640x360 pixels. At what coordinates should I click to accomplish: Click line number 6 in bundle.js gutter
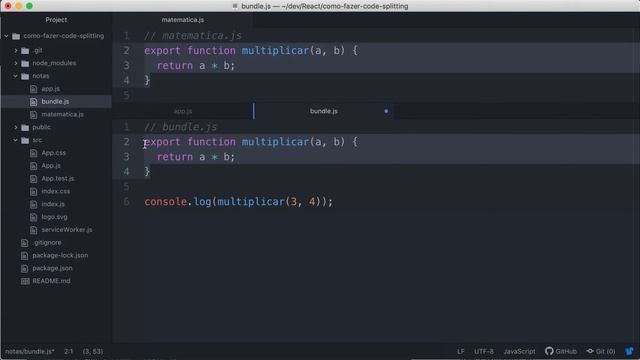pyautogui.click(x=126, y=202)
